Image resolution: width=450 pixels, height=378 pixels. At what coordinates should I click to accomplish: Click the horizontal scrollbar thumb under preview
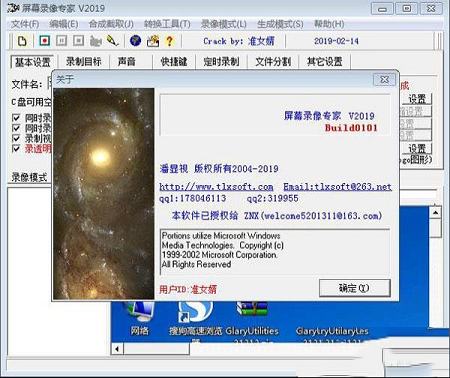156,349
